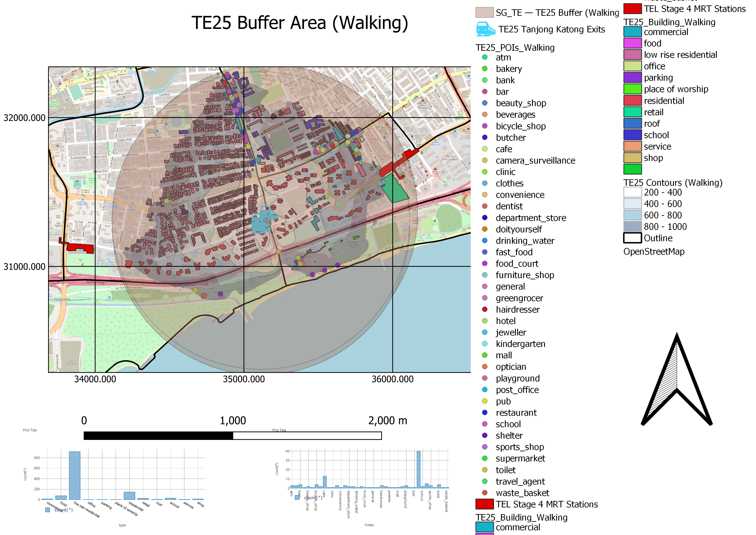The height and width of the screenshot is (535, 756).
Task: Click the low rise residential bar in type chart
Action: pyautogui.click(x=75, y=475)
